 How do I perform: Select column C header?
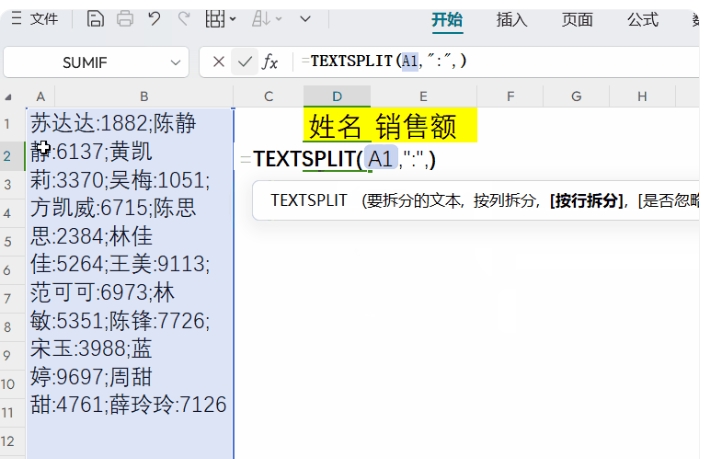[x=268, y=97]
